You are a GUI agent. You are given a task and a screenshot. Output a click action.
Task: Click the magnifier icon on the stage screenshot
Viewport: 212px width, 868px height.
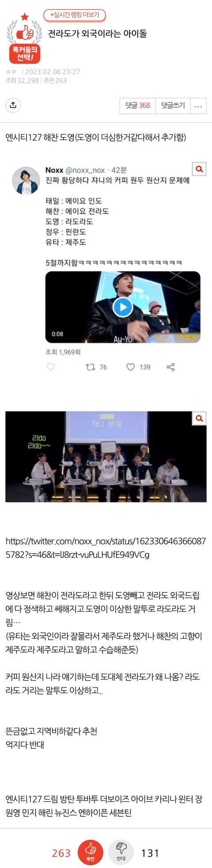click(x=200, y=418)
